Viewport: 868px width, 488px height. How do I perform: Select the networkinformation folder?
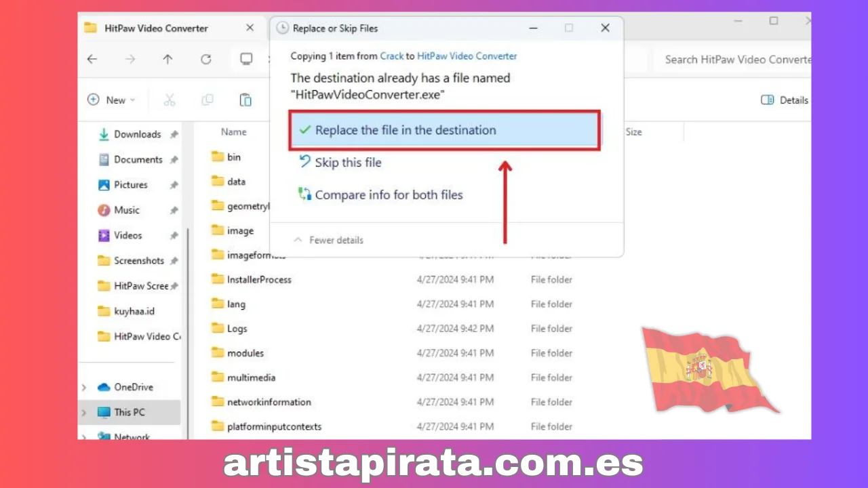click(x=269, y=402)
